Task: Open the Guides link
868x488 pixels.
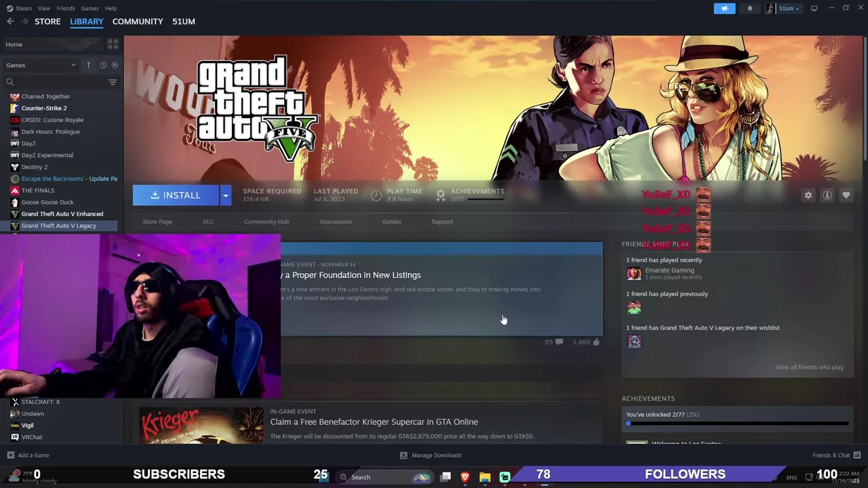Action: tap(391, 222)
